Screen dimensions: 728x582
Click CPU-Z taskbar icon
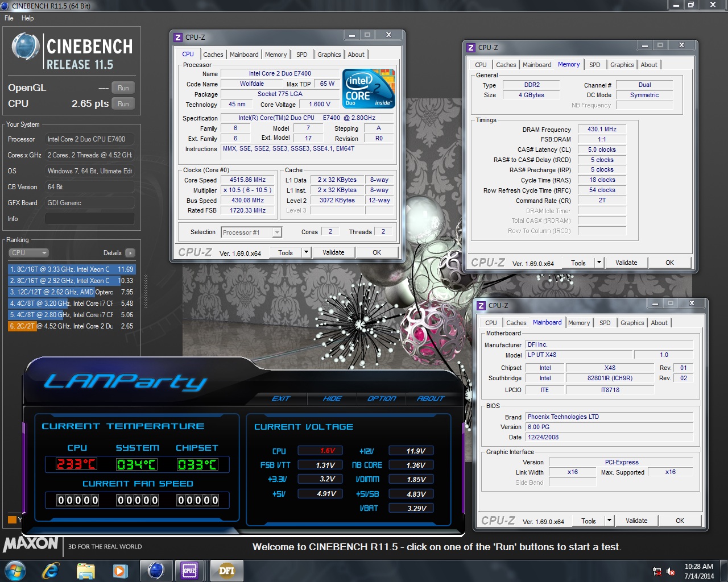click(x=189, y=571)
